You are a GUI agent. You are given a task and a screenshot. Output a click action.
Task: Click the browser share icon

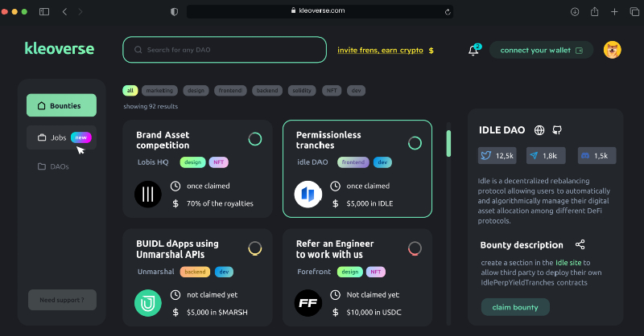tap(594, 11)
